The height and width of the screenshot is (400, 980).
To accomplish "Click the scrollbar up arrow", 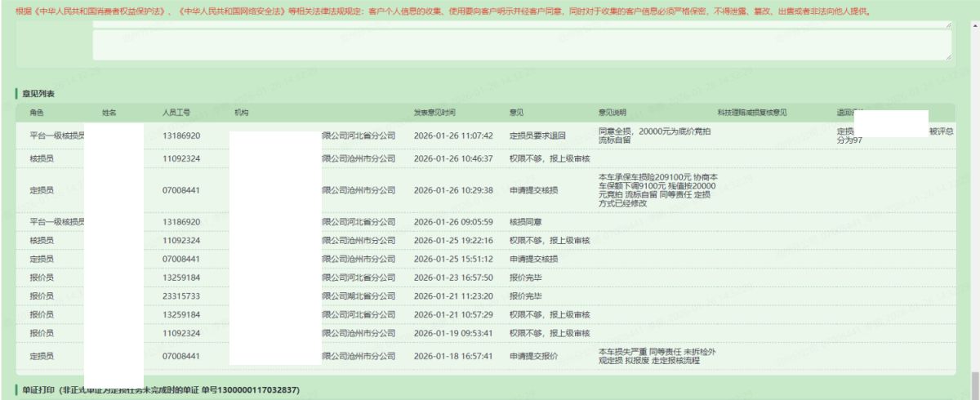I will coord(974,24).
